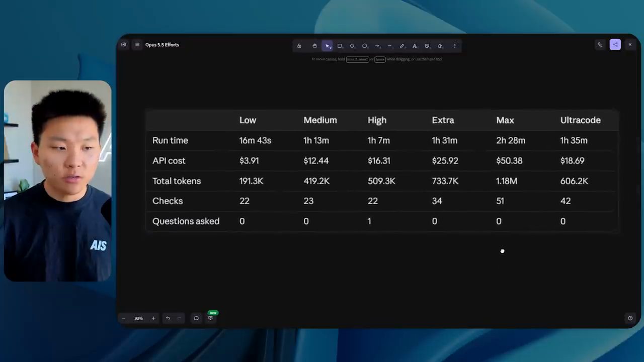
Task: Select the Pencil draw tool
Action: 402,46
